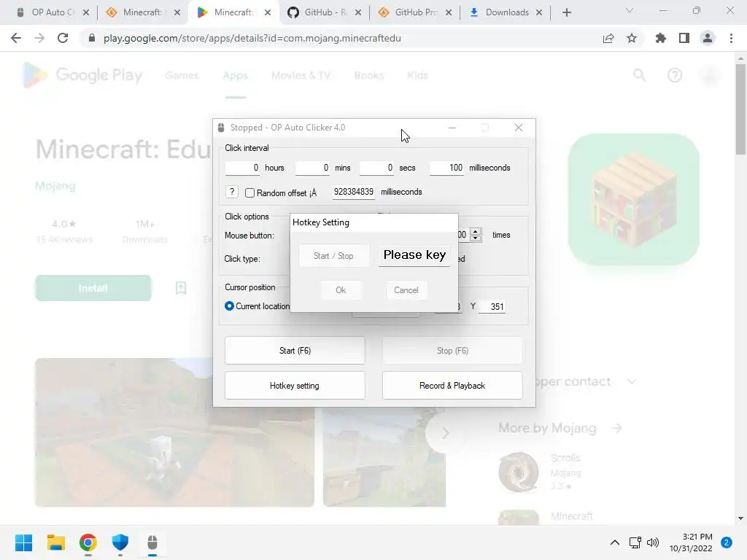Open Movies & TV in Google Play

click(301, 75)
